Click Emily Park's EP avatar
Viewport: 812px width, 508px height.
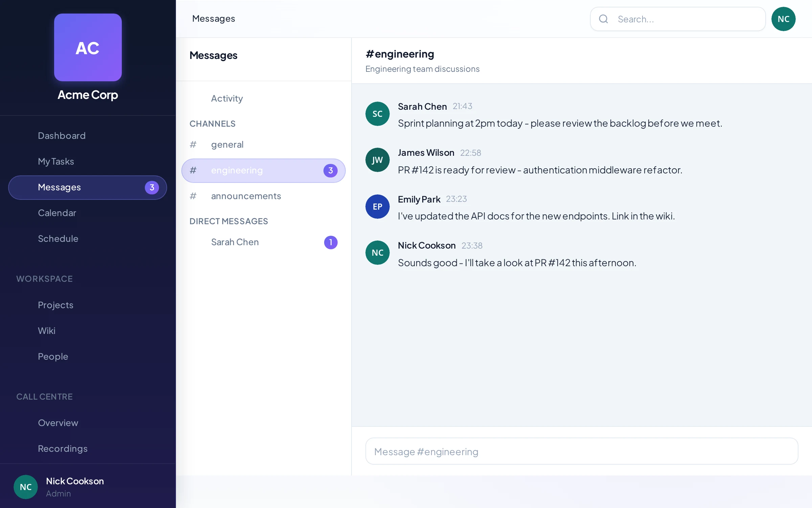pos(378,207)
